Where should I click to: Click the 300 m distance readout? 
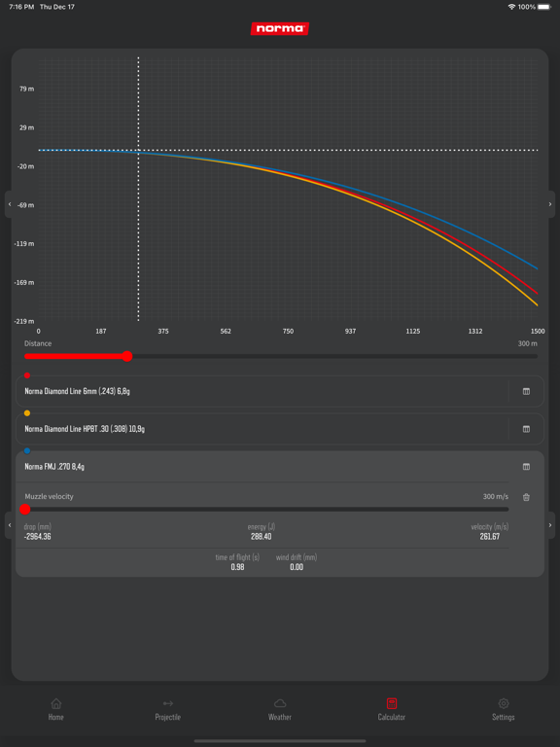tap(528, 343)
